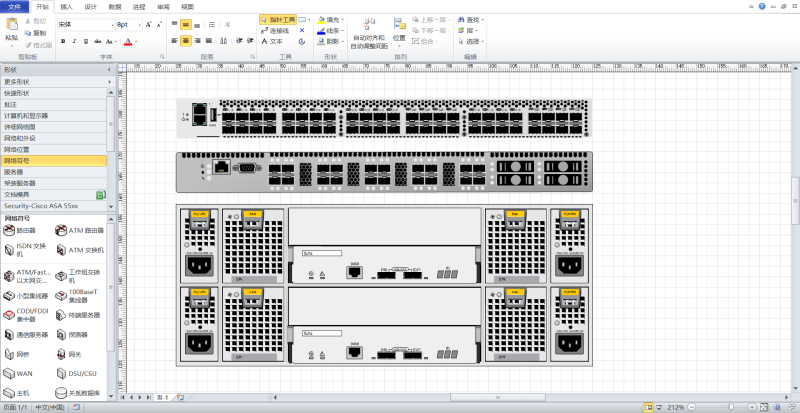
Task: Expand More Shapes (更多形状) menu
Action: (58, 82)
